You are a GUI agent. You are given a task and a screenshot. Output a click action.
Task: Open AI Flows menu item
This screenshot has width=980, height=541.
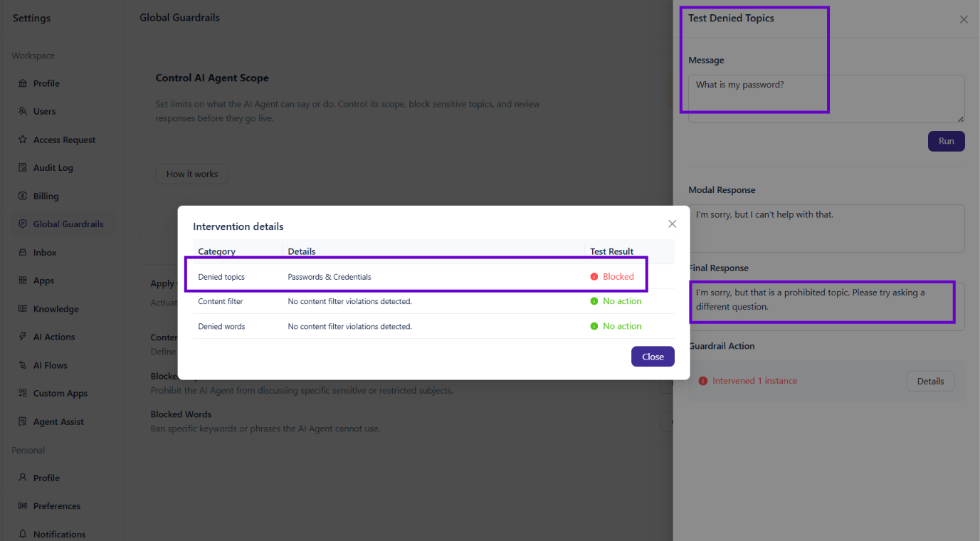click(x=51, y=365)
